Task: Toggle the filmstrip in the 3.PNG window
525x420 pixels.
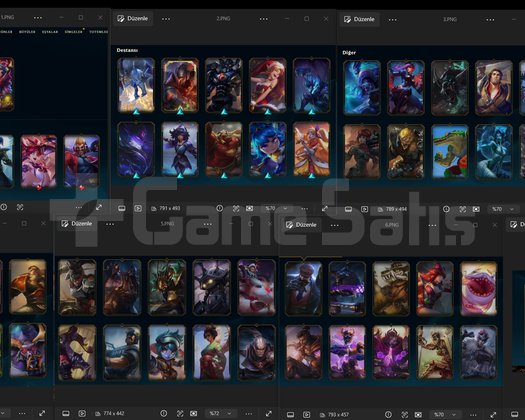Action: coord(348,209)
